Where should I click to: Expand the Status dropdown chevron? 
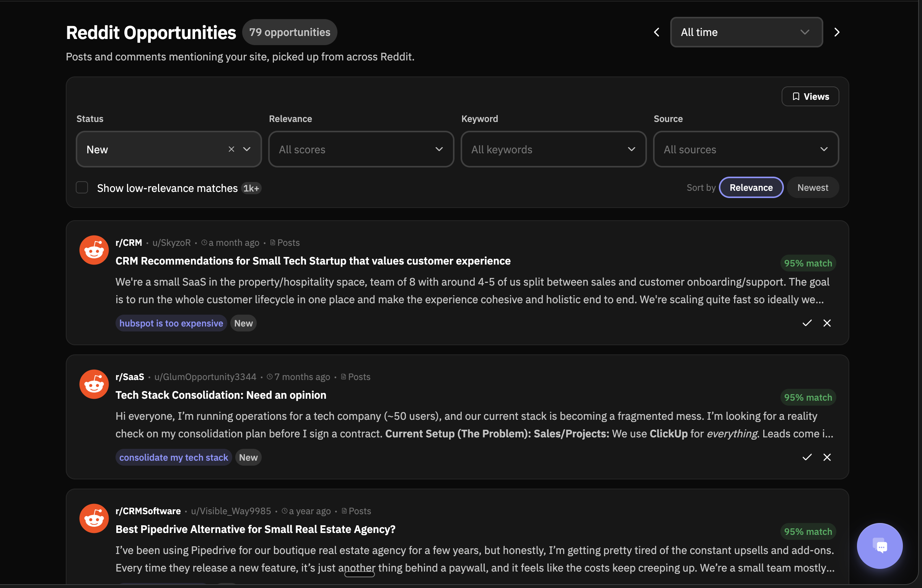pos(247,149)
